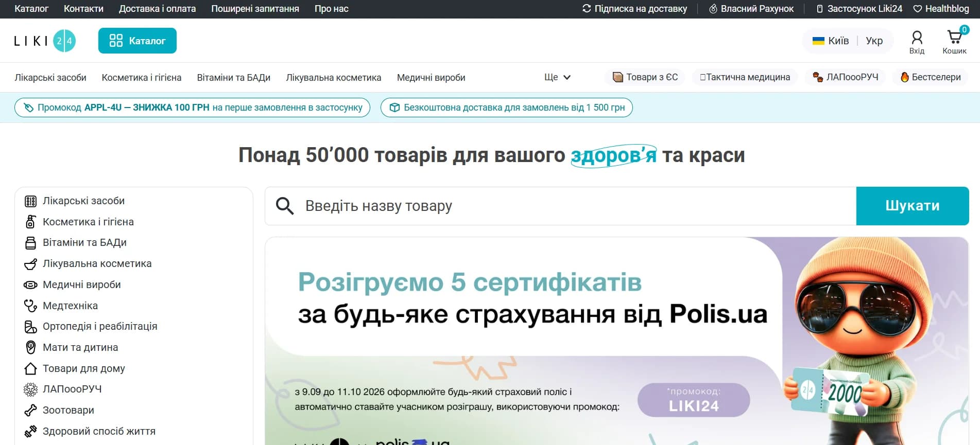980x445 pixels.
Task: Click the Вітаміни та БАДи sidebar icon
Action: (x=30, y=243)
